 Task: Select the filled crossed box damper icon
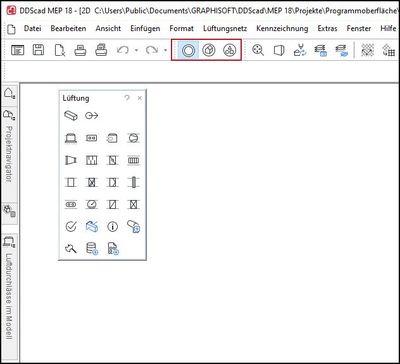click(x=91, y=183)
